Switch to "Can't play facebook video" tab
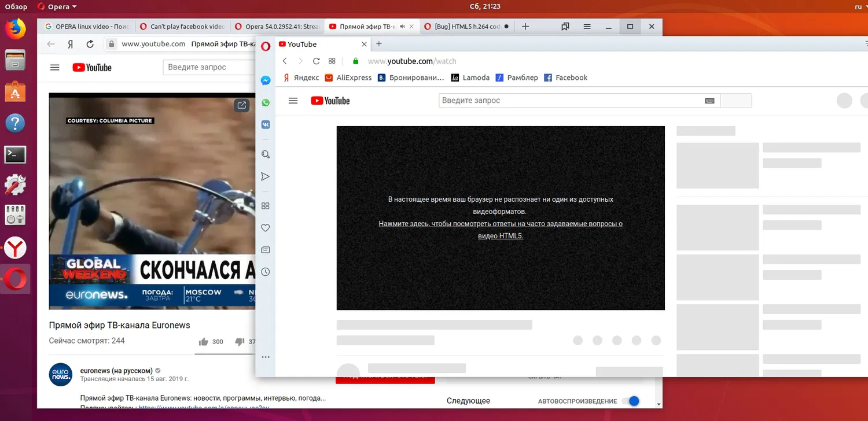 coord(182,26)
